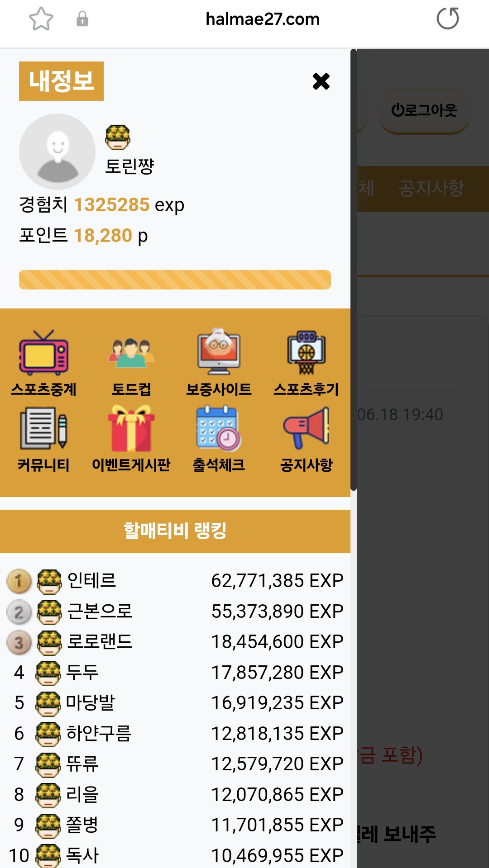Open the 이벤트게시판 gift box icon
This screenshot has width=489, height=868.
click(131, 428)
